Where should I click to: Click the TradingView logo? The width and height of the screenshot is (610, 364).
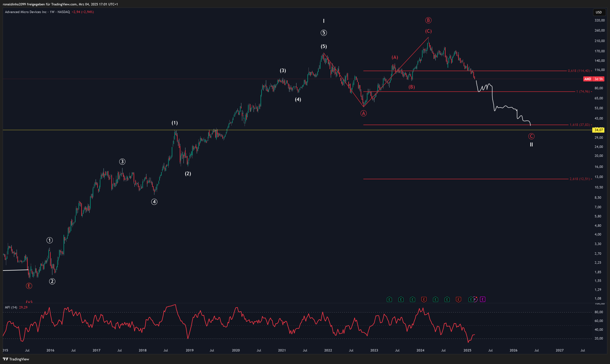click(16, 359)
